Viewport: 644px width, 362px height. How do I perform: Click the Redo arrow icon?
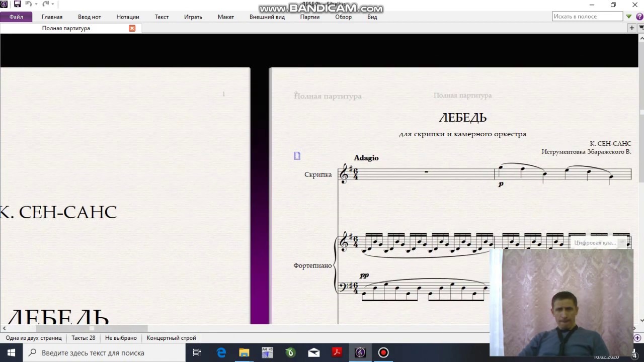pos(45,5)
